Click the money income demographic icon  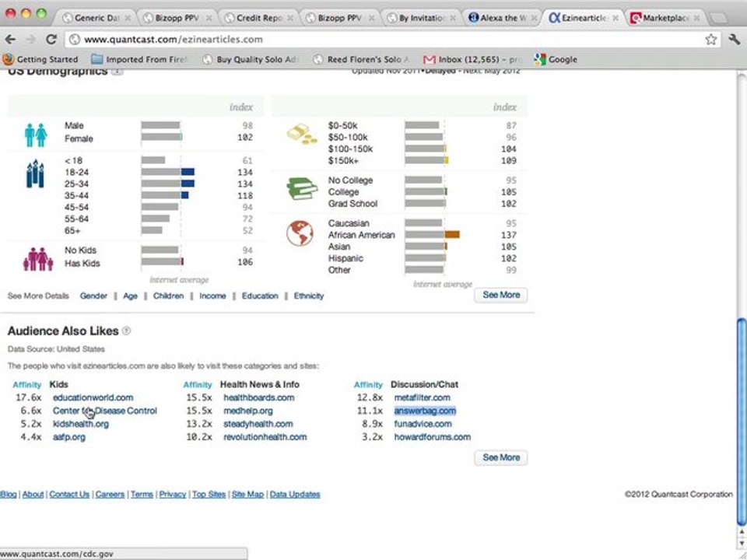pyautogui.click(x=302, y=134)
